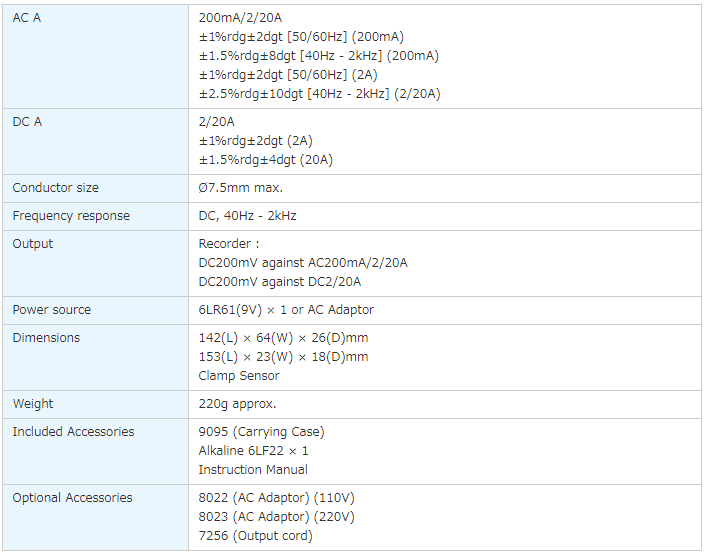Screen dimensions: 707x555
Task: Select the "Power source" label cell
Action: pos(52,310)
